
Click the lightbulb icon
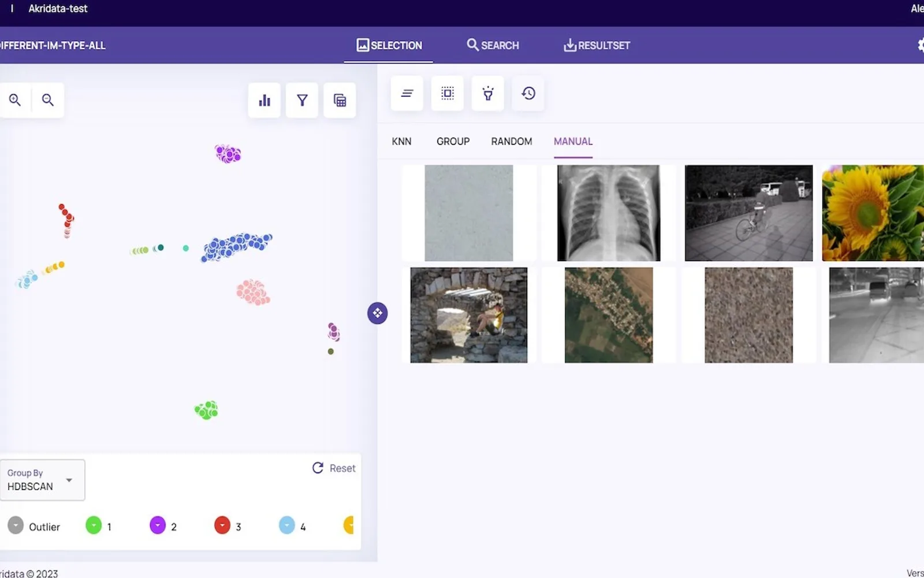[488, 93]
